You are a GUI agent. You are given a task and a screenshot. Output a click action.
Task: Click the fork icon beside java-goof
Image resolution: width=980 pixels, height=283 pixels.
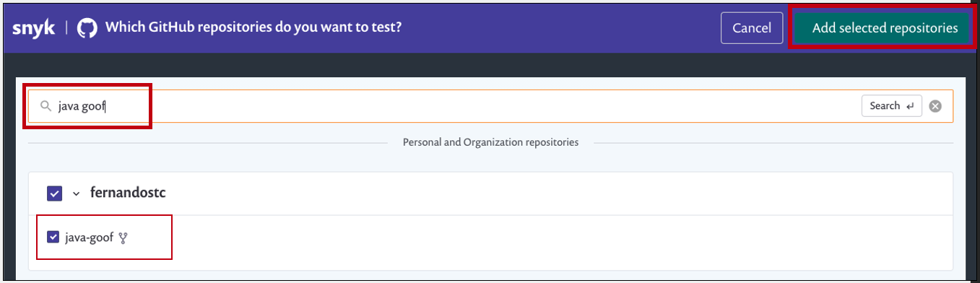pos(123,237)
